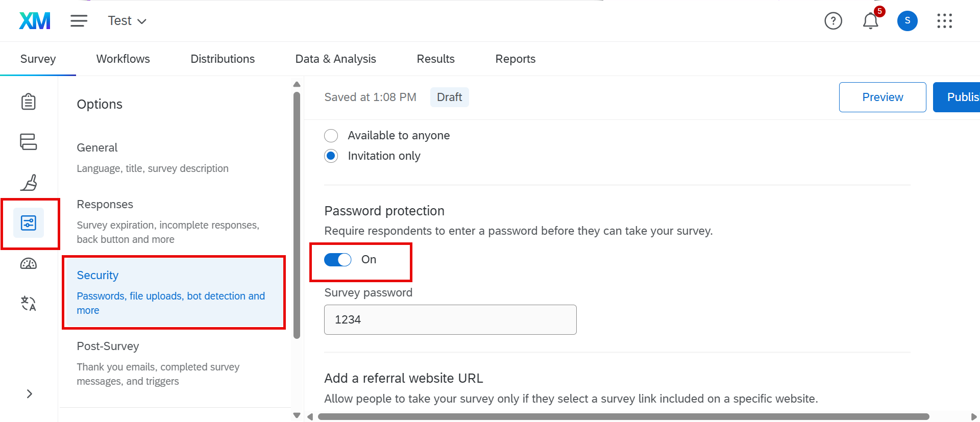Open the Survey flow sidebar icon
The height and width of the screenshot is (422, 980).
coord(29,141)
